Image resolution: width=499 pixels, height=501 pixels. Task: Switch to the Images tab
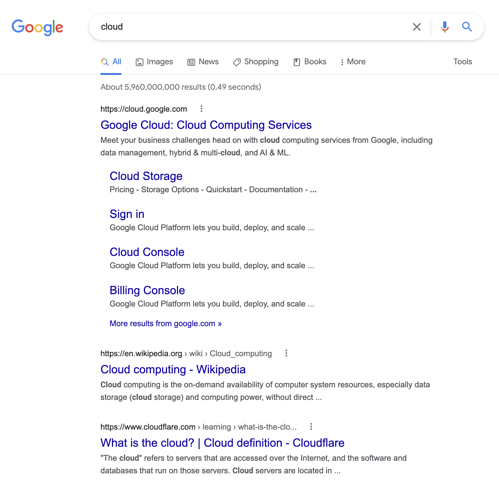[x=154, y=62]
